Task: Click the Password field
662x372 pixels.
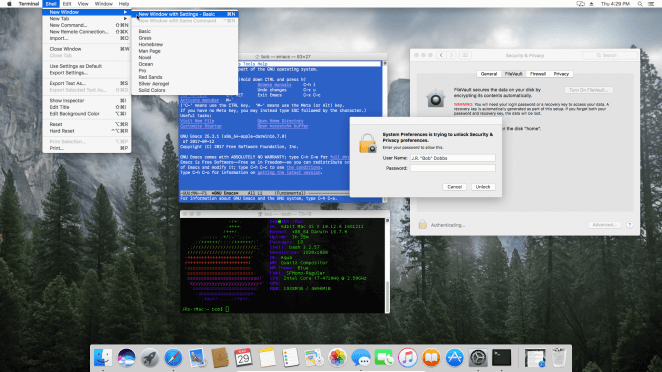Action: pyautogui.click(x=453, y=168)
